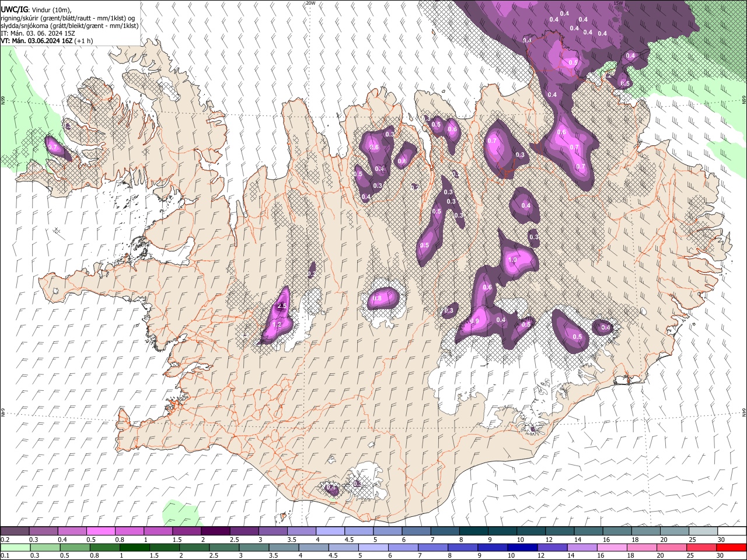
Task: Click the 2.5–3 gray-green rain legend swatch
Action: pyautogui.click(x=225, y=547)
